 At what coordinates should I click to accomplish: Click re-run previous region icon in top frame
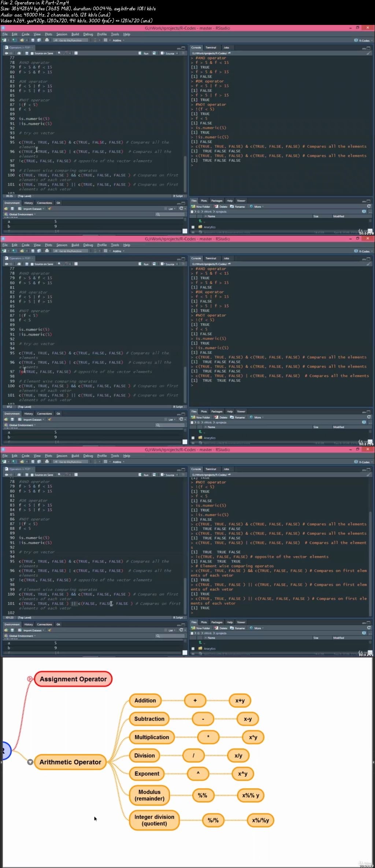[154, 53]
